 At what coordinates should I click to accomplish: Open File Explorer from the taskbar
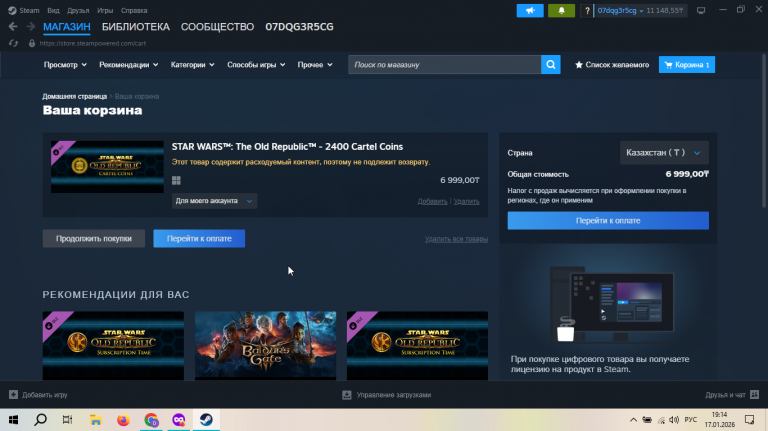(x=96, y=420)
